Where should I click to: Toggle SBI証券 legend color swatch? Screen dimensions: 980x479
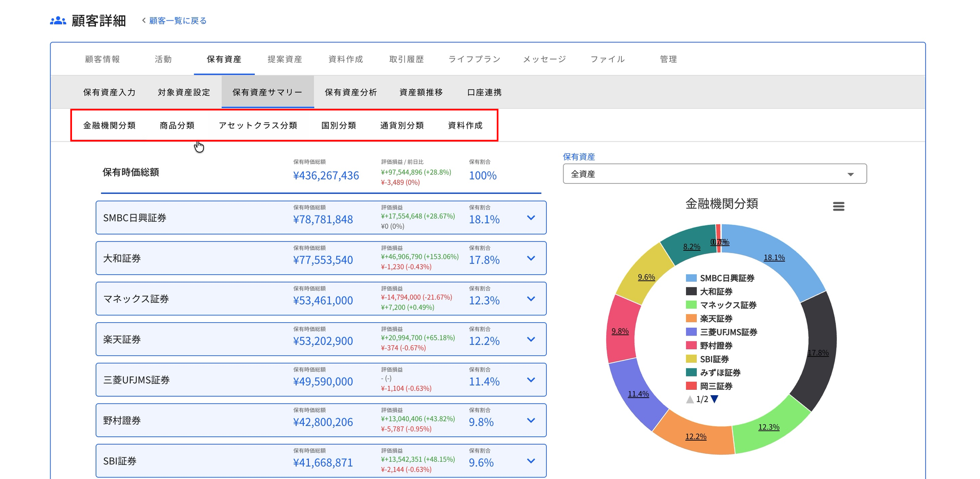[x=691, y=359]
